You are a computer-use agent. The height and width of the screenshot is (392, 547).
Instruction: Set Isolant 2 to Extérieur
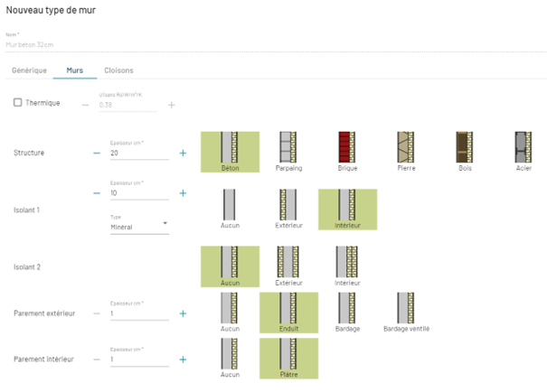tap(288, 266)
